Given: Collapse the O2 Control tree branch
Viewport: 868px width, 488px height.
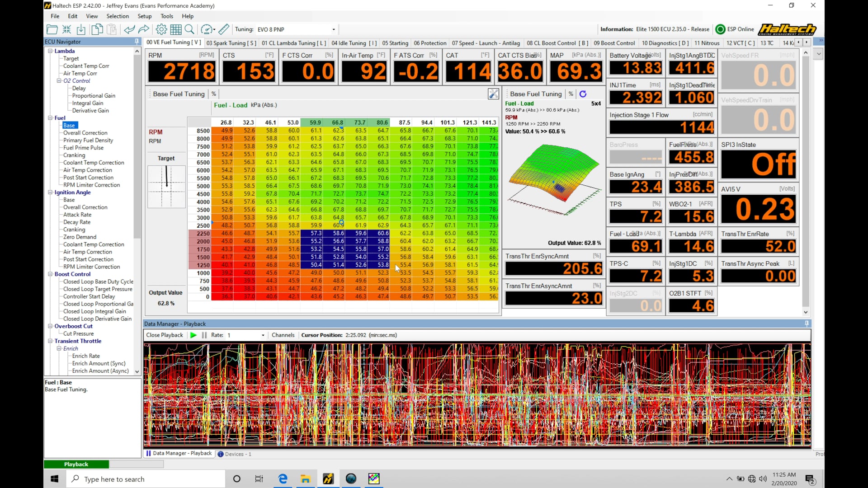Looking at the screenshot, I should pyautogui.click(x=59, y=80).
